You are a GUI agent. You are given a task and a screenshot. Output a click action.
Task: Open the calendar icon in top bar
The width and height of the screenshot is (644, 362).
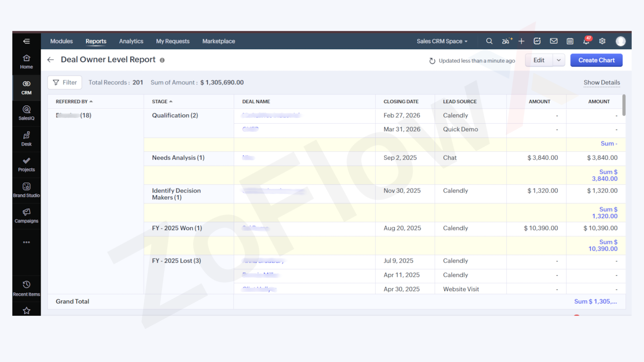(570, 41)
